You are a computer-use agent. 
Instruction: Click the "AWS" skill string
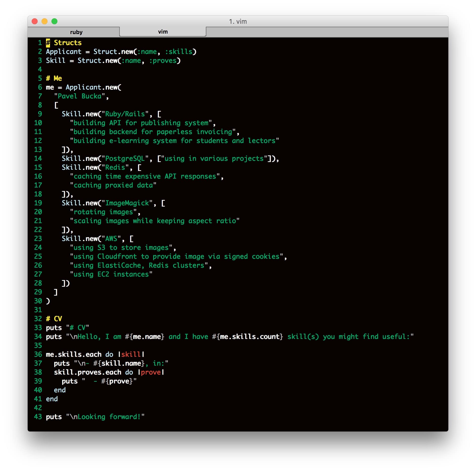point(111,238)
